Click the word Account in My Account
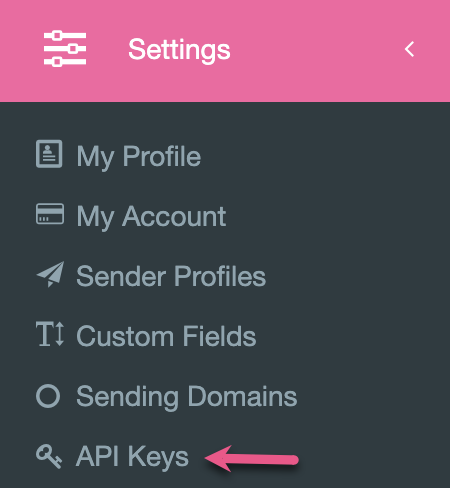The width and height of the screenshot is (450, 488). [x=174, y=216]
